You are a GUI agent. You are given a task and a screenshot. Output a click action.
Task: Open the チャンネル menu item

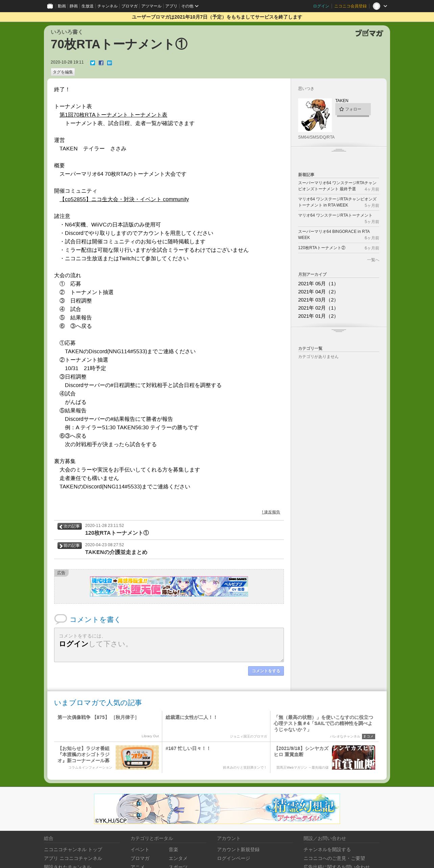click(107, 6)
